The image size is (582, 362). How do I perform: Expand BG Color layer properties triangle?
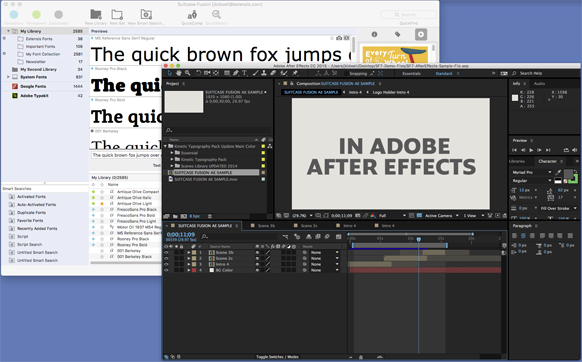tap(189, 270)
